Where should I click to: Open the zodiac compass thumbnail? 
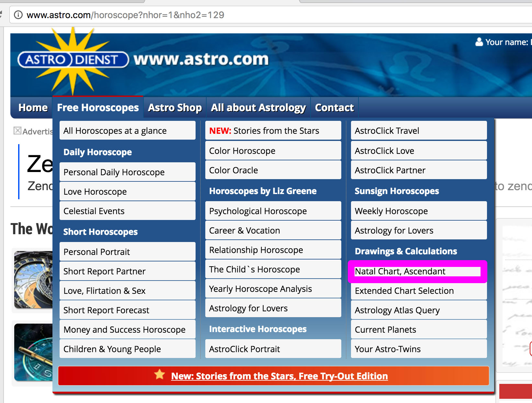(x=33, y=352)
